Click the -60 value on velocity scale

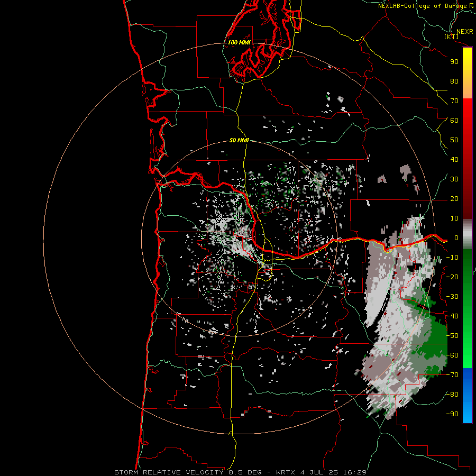click(452, 355)
